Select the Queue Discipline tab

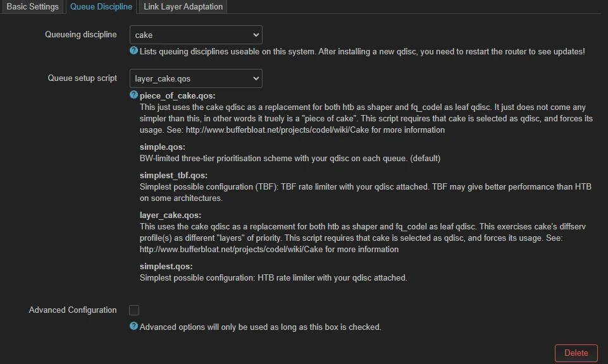101,7
